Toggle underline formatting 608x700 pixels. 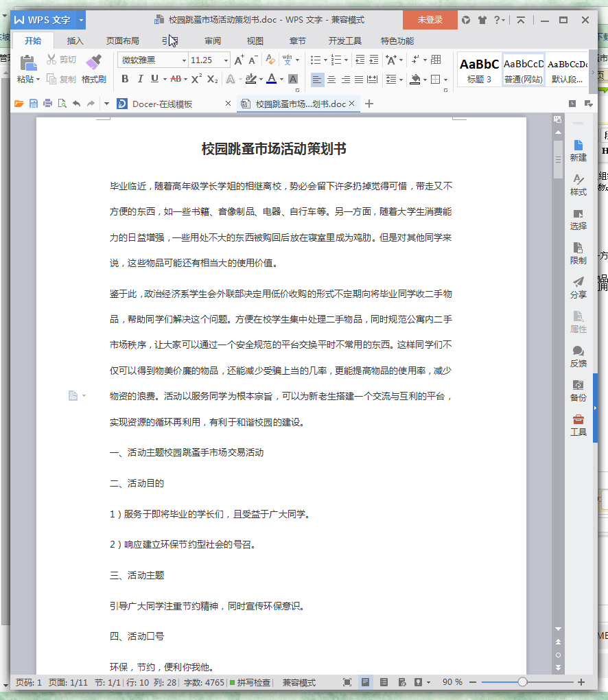click(x=154, y=79)
